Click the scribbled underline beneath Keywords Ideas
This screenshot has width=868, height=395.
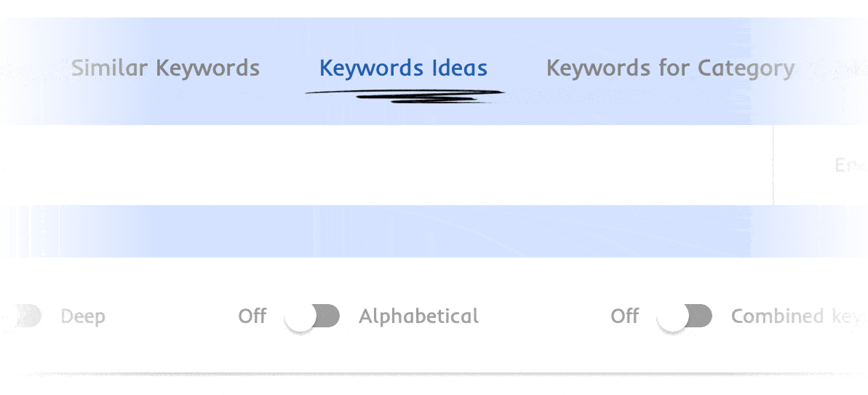pyautogui.click(x=405, y=95)
